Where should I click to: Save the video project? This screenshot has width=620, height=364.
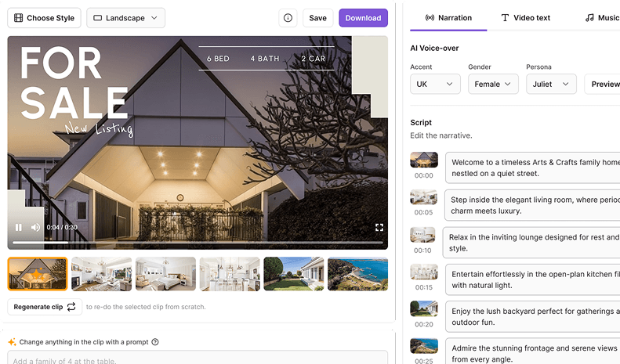317,18
